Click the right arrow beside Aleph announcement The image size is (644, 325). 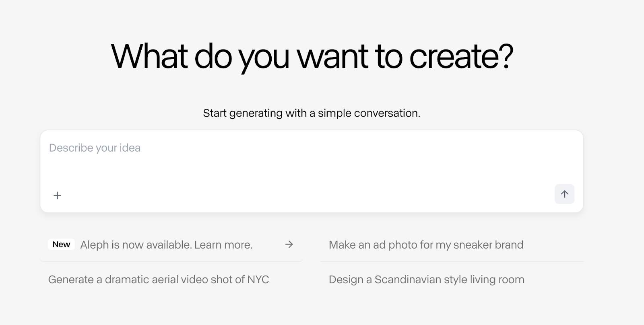(289, 244)
